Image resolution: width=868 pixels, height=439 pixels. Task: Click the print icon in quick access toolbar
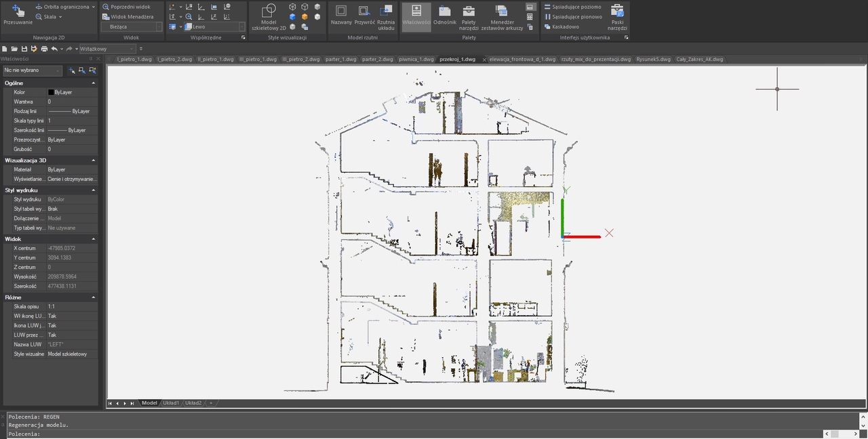pos(44,49)
